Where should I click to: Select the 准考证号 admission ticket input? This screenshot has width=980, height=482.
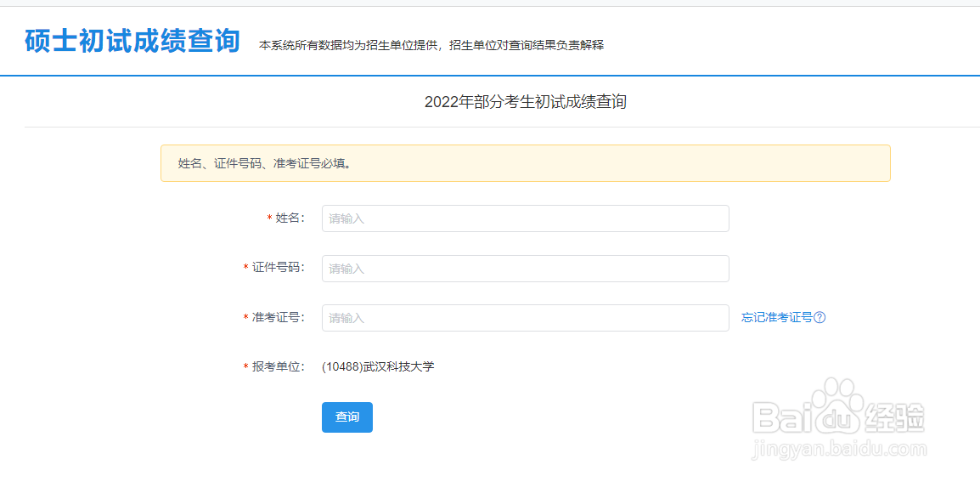click(525, 318)
